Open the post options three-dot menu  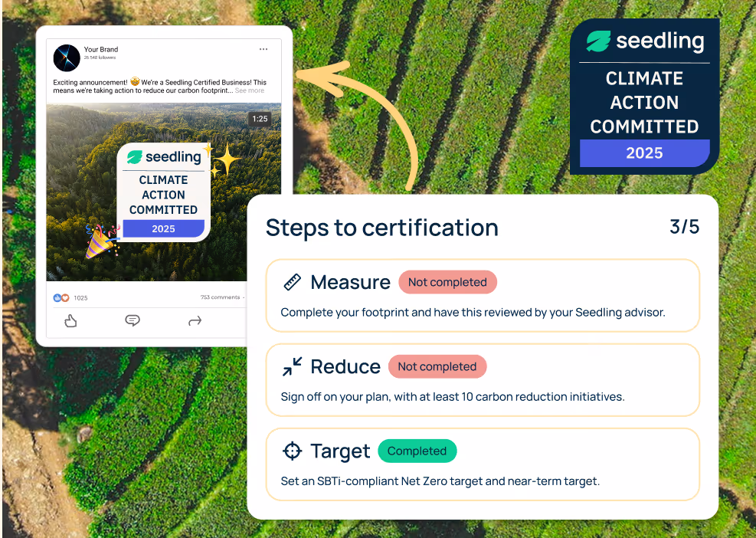click(x=263, y=48)
